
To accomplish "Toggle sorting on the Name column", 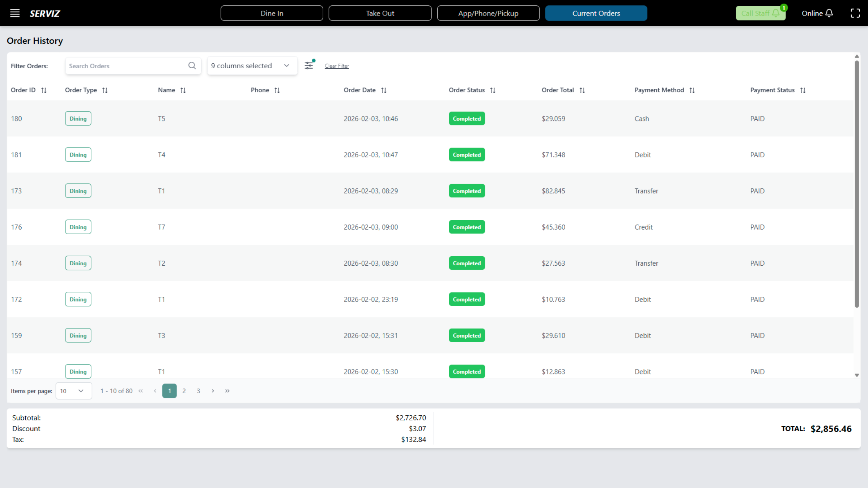I will pos(183,90).
